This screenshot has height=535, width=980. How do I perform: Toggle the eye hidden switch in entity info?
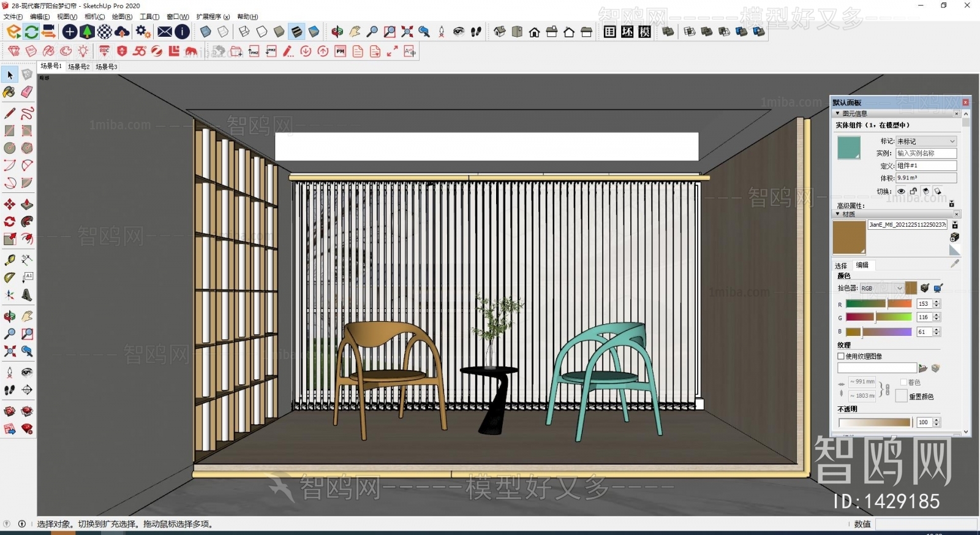pyautogui.click(x=901, y=192)
